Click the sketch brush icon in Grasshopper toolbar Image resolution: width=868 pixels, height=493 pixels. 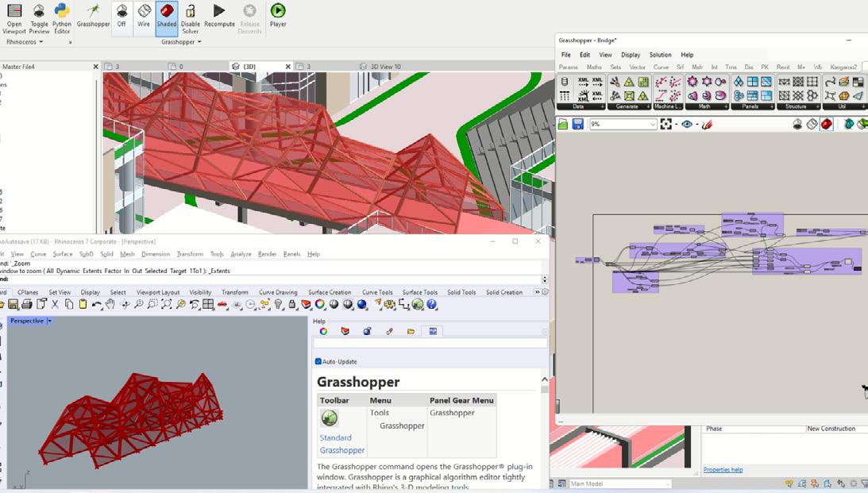(x=707, y=125)
